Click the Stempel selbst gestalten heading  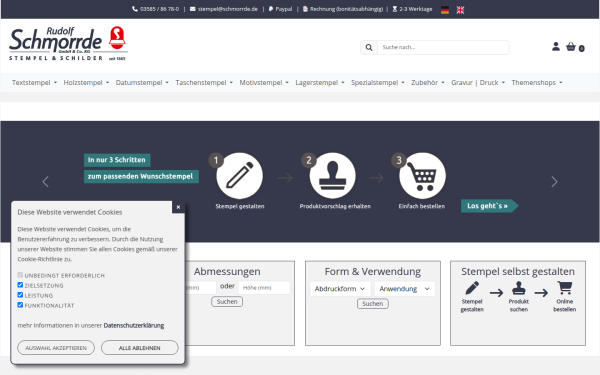pos(518,271)
